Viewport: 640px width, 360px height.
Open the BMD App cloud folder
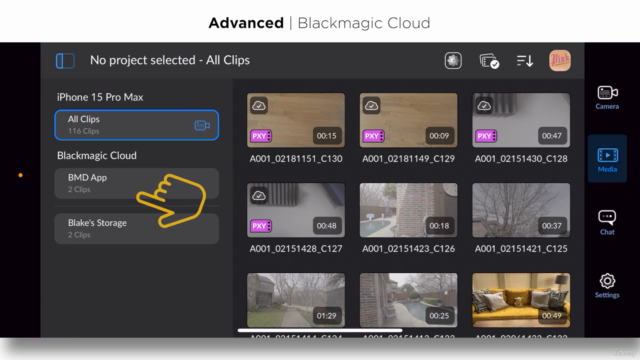point(136,183)
